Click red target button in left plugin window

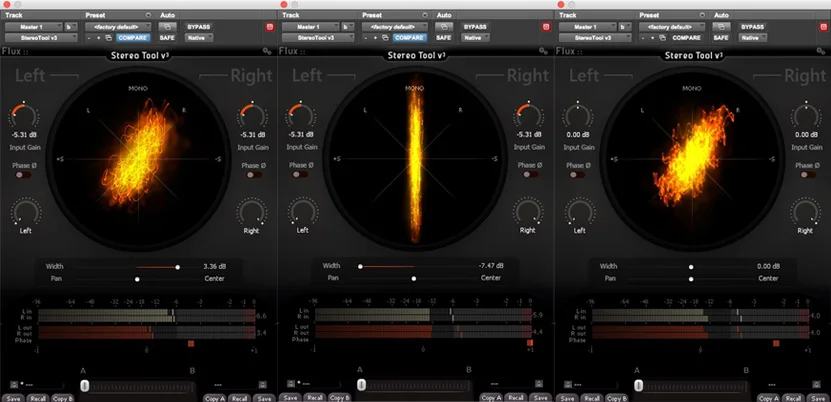click(270, 27)
